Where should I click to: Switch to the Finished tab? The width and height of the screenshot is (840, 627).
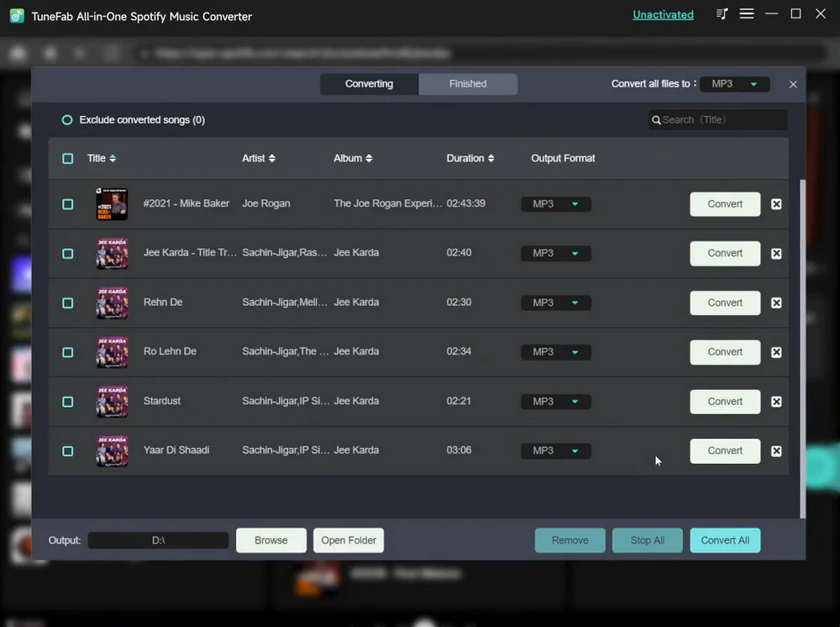[x=468, y=84]
